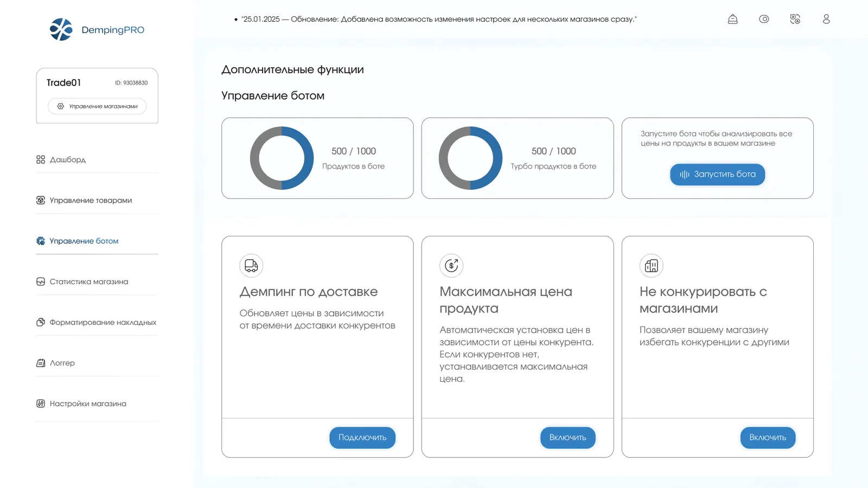Click the building icon on Не конкурировать card
Screen dimensions: 868x488
[x=652, y=266]
